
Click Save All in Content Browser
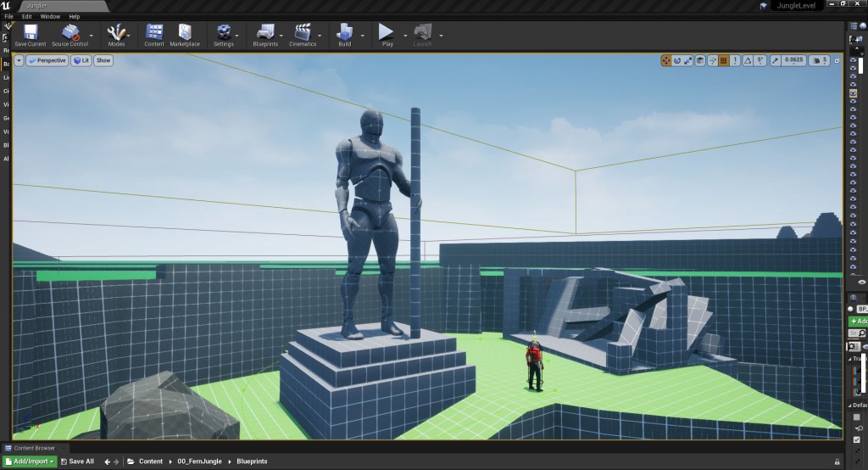coord(76,462)
